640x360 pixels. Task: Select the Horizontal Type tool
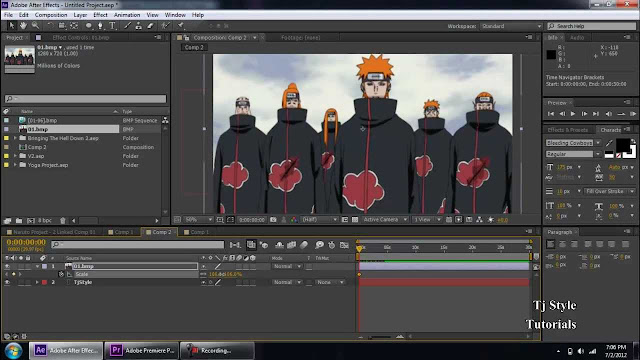click(112, 26)
